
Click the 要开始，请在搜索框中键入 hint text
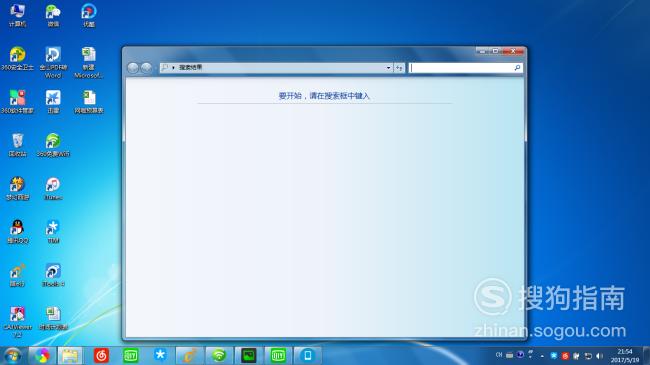[x=324, y=96]
